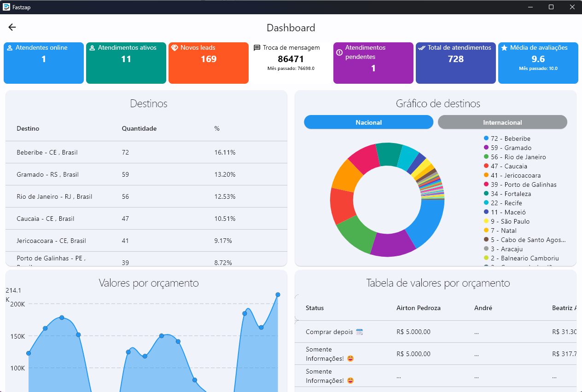This screenshot has width=582, height=392.
Task: Select row Jericoacoara - CE, Brasil
Action: point(146,241)
